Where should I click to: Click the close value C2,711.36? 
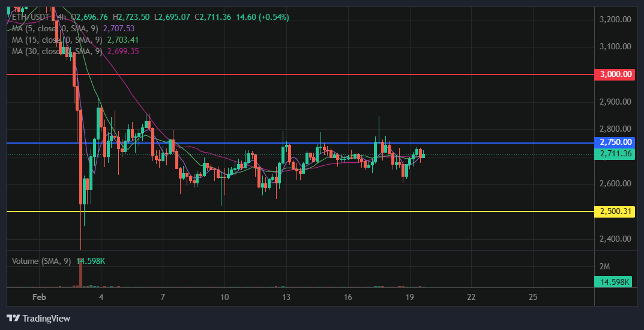(x=212, y=17)
